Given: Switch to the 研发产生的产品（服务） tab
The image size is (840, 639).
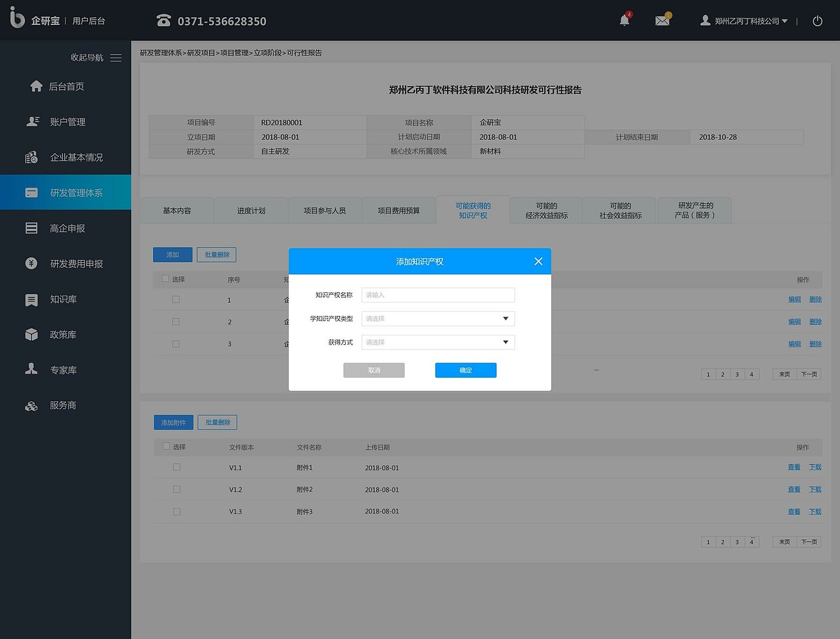Looking at the screenshot, I should pyautogui.click(x=695, y=211).
